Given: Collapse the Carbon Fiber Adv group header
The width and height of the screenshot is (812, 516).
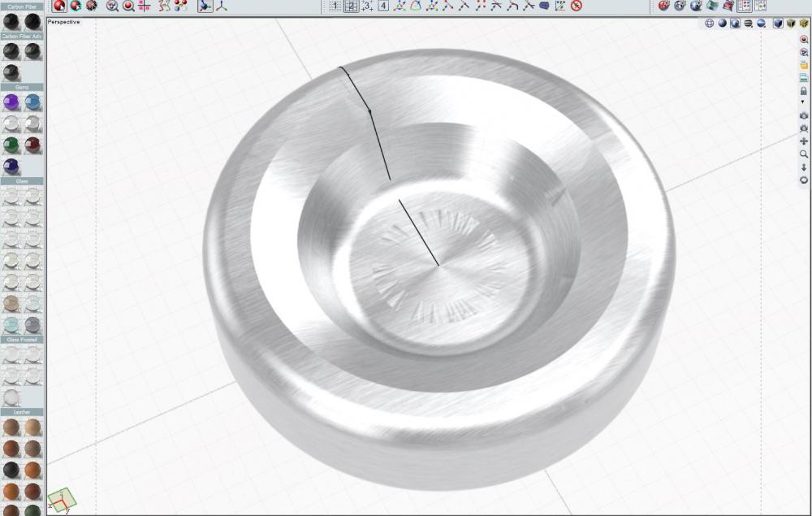Looking at the screenshot, I should (x=22, y=37).
